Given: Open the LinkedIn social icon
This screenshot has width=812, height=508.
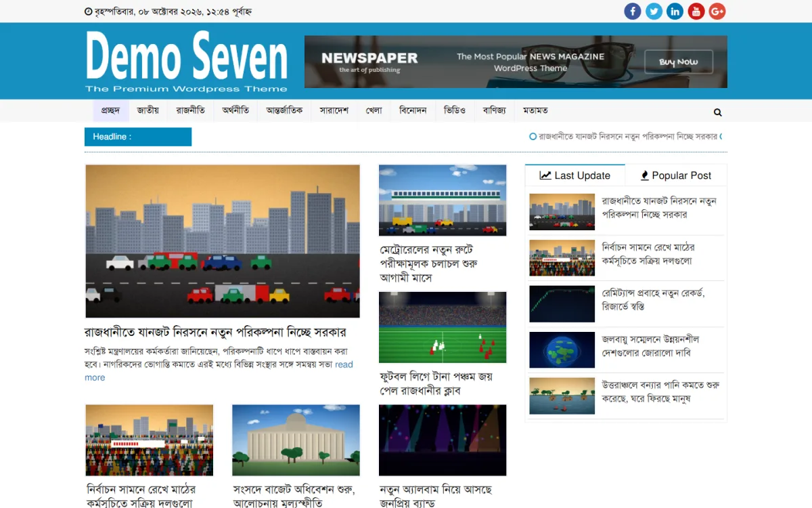Looking at the screenshot, I should point(675,11).
